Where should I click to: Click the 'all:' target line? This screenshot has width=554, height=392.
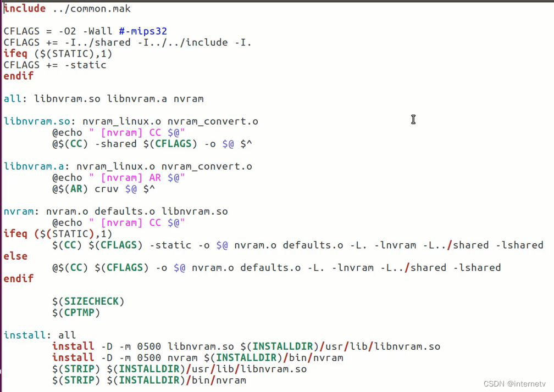click(103, 99)
